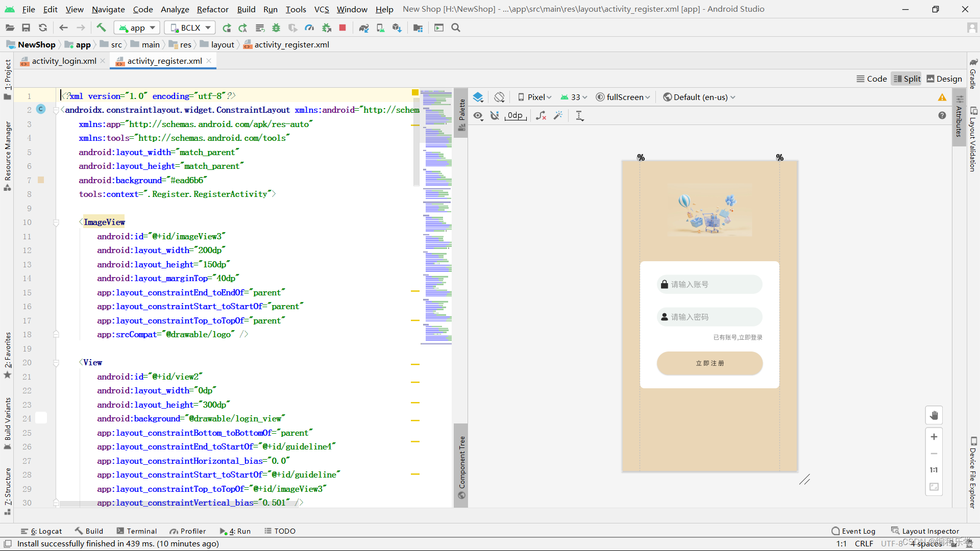The height and width of the screenshot is (551, 980).
Task: Click the Clear All Constraints icon
Action: tap(541, 116)
